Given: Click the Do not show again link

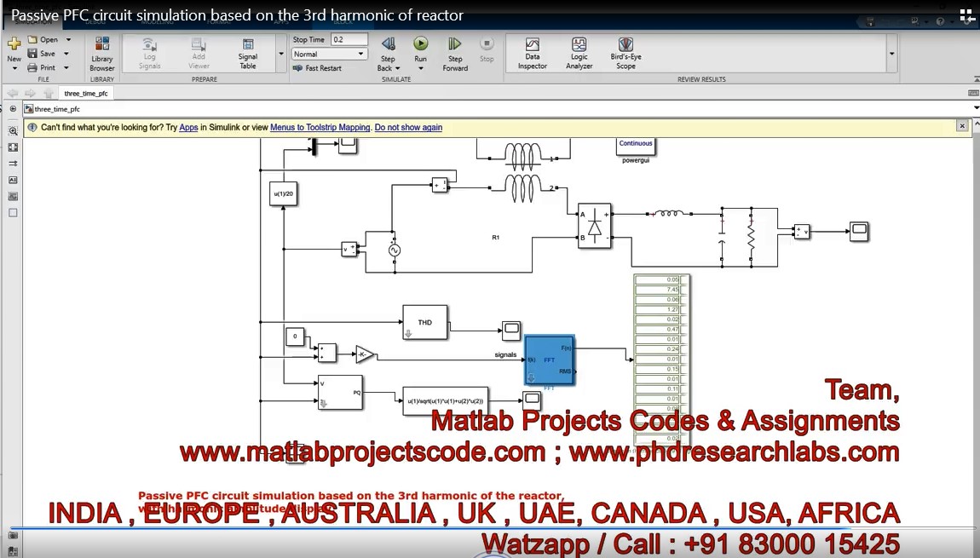Looking at the screenshot, I should tap(408, 128).
